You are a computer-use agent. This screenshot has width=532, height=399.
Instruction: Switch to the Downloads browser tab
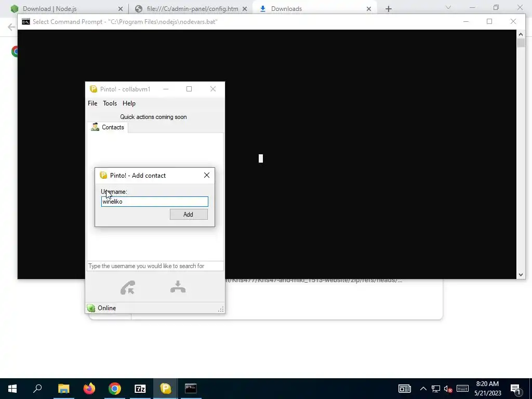click(x=314, y=9)
